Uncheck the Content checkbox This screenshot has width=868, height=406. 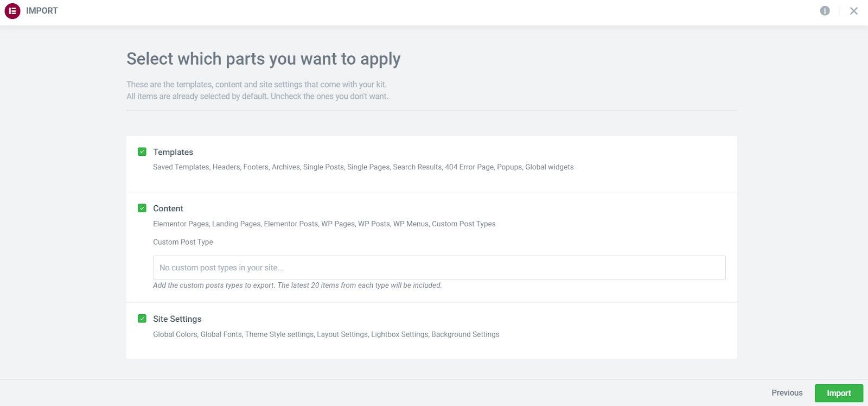(x=142, y=208)
